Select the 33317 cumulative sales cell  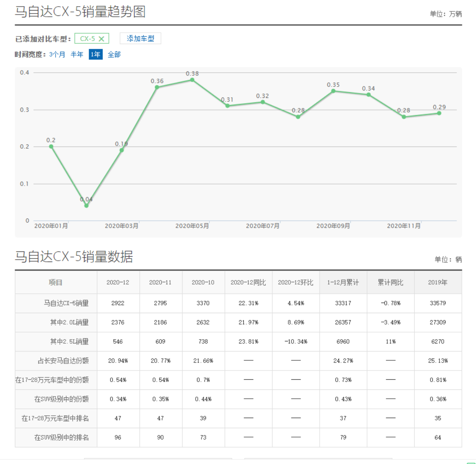pos(343,303)
